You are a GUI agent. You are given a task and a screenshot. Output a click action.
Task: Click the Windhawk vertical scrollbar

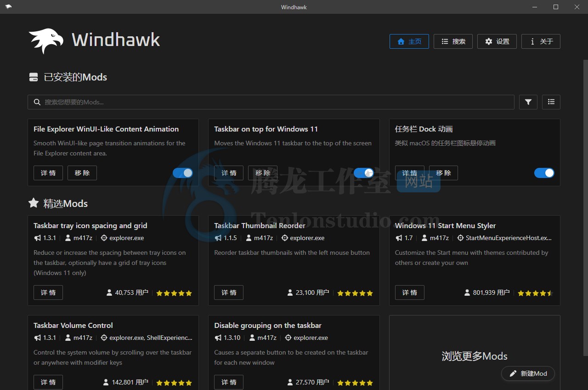(585, 207)
